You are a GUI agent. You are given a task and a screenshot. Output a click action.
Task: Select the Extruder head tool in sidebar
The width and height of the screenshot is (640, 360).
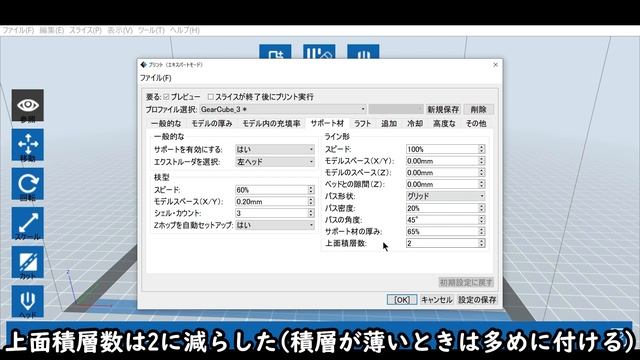point(28,302)
